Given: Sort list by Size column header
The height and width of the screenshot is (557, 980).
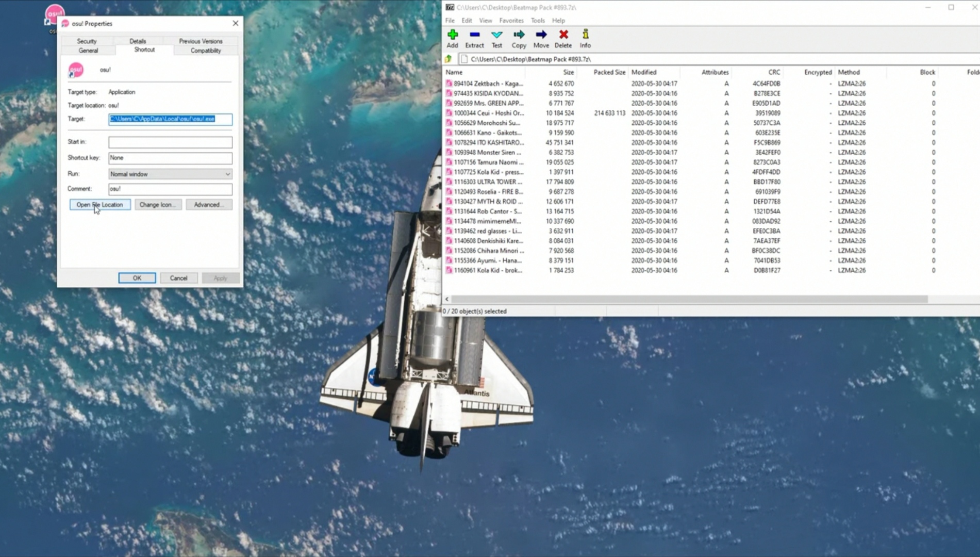Looking at the screenshot, I should point(551,72).
